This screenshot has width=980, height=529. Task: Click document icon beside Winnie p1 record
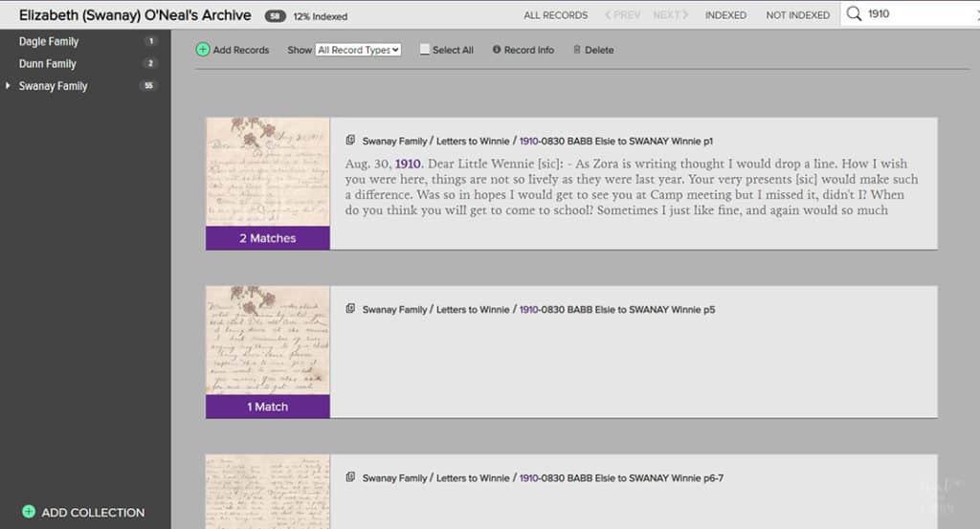(x=350, y=141)
